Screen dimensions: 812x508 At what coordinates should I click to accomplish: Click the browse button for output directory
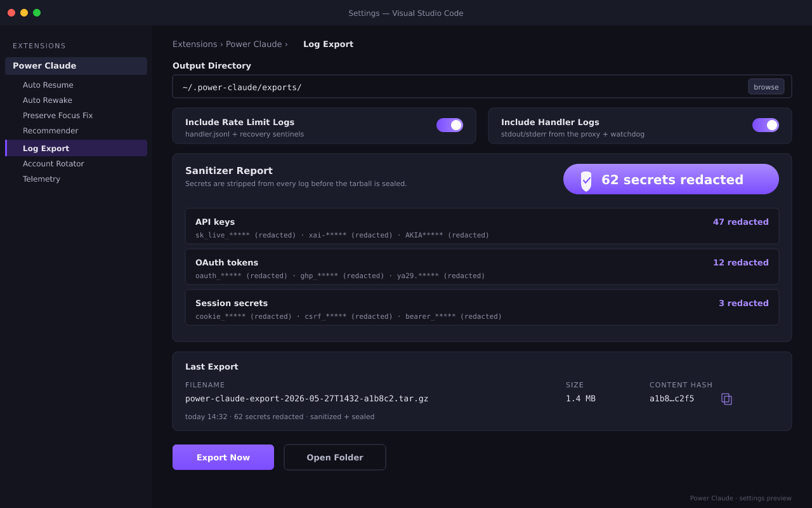[x=766, y=87]
